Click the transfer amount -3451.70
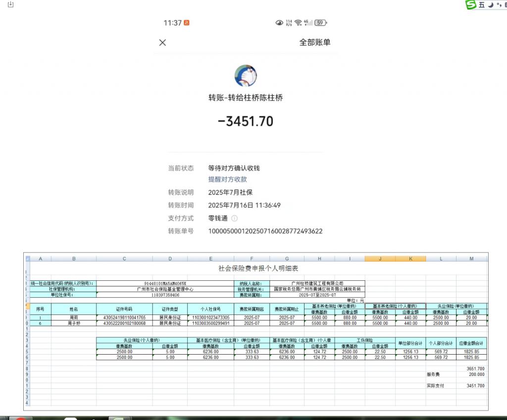 tap(245, 121)
